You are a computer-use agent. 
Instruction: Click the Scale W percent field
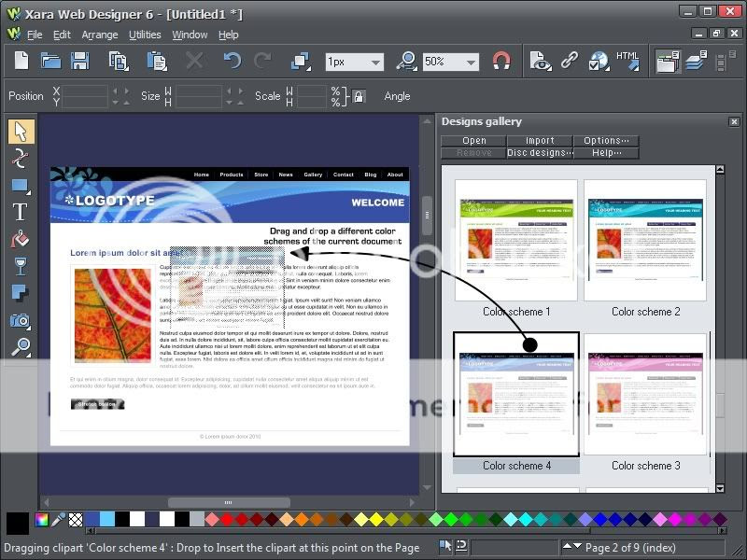click(x=312, y=91)
